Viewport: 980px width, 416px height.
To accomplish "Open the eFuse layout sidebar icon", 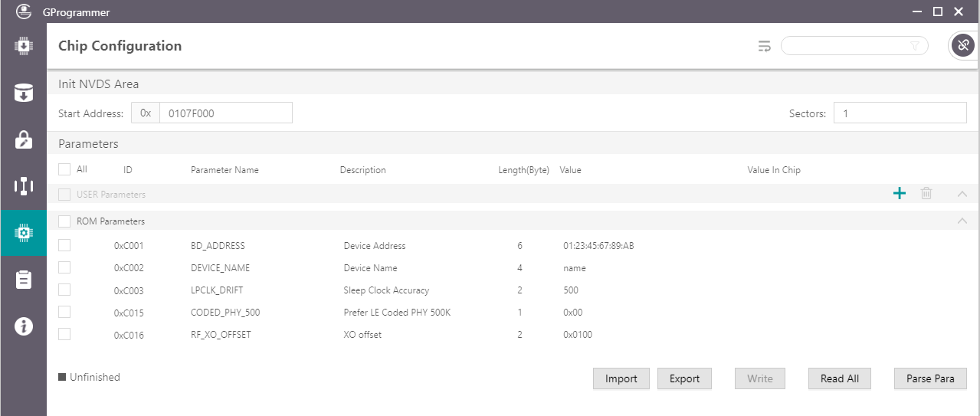I will tap(23, 185).
